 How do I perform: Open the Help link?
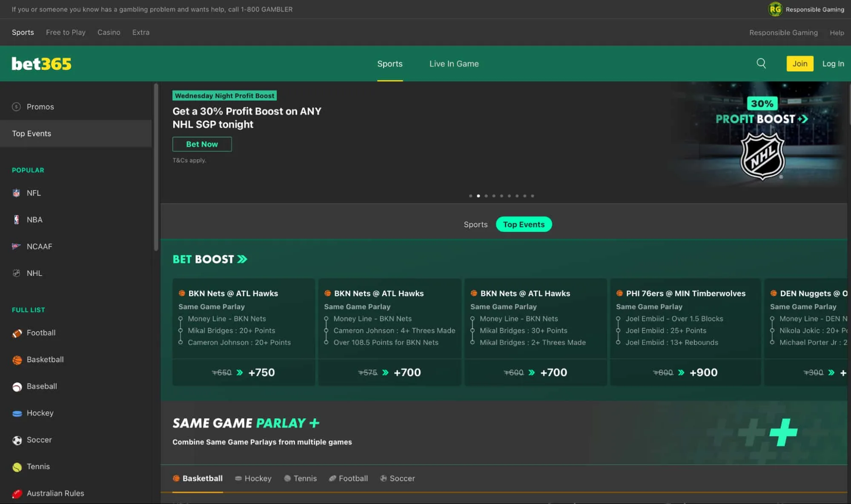pos(837,33)
